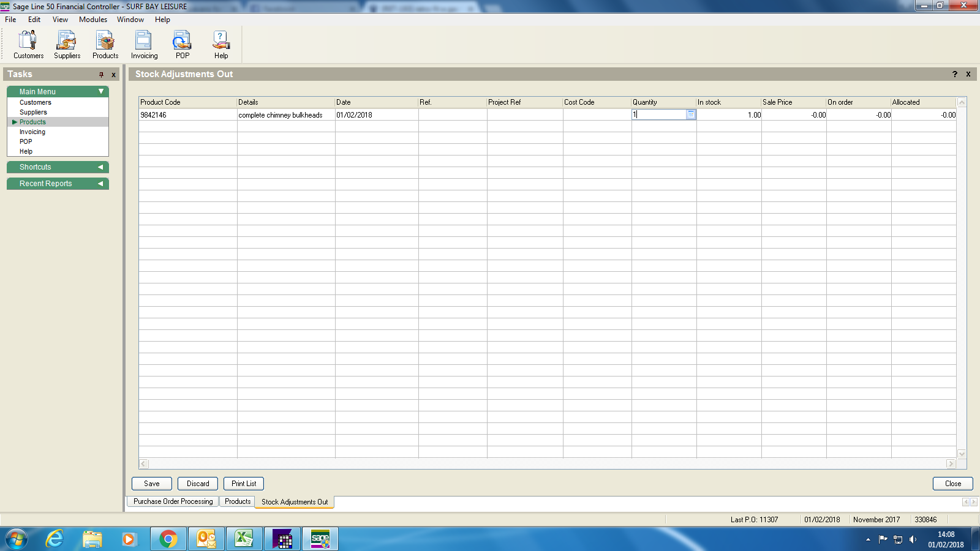The width and height of the screenshot is (980, 551).
Task: Open the Suppliers toolbar icon
Action: pyautogui.click(x=67, y=45)
